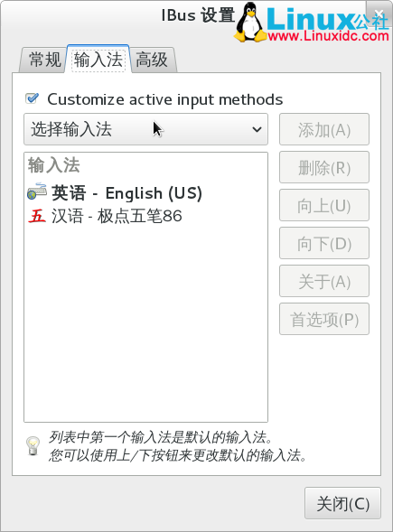Click the 关闭(C) close button
The height and width of the screenshot is (532, 393).
tap(342, 503)
